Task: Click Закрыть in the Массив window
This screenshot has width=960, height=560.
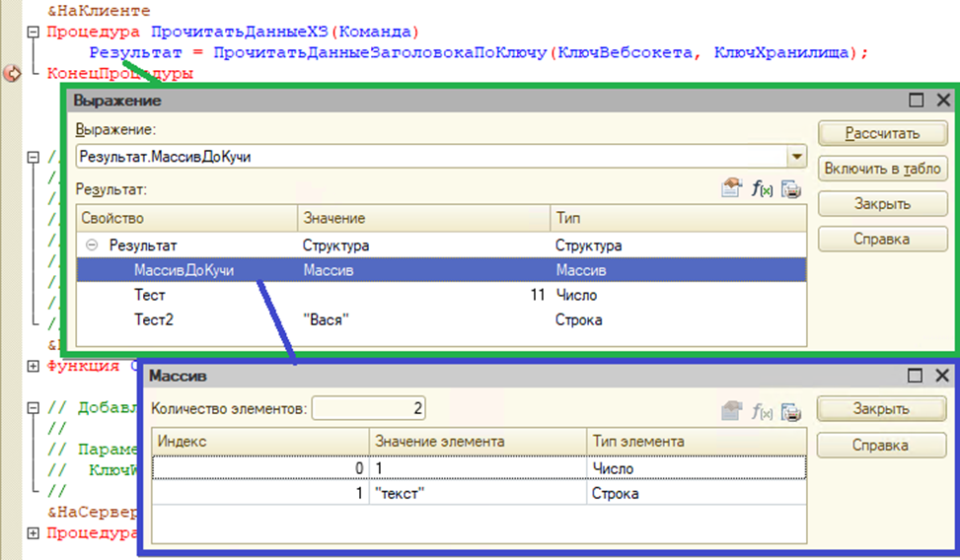Action: tap(882, 409)
